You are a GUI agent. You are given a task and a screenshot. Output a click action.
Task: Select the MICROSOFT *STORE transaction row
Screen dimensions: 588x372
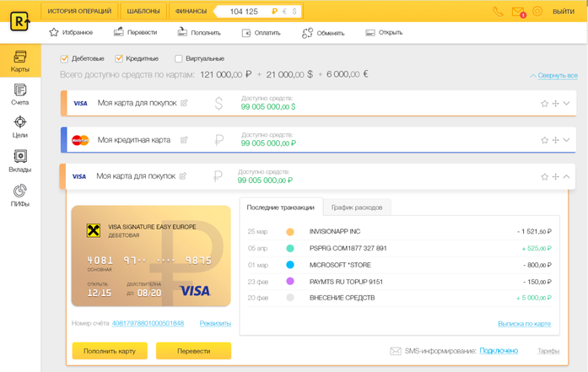[399, 265]
